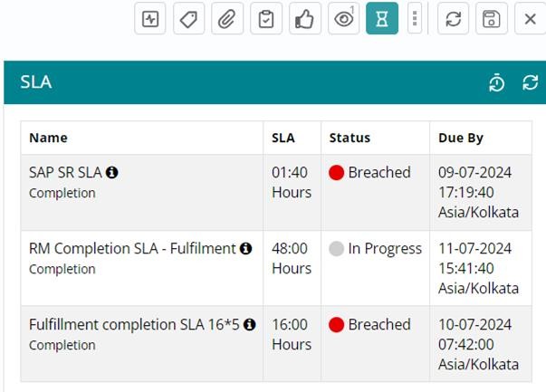This screenshot has height=392, width=546.
Task: Toggle the eye watcher icon
Action: [343, 19]
